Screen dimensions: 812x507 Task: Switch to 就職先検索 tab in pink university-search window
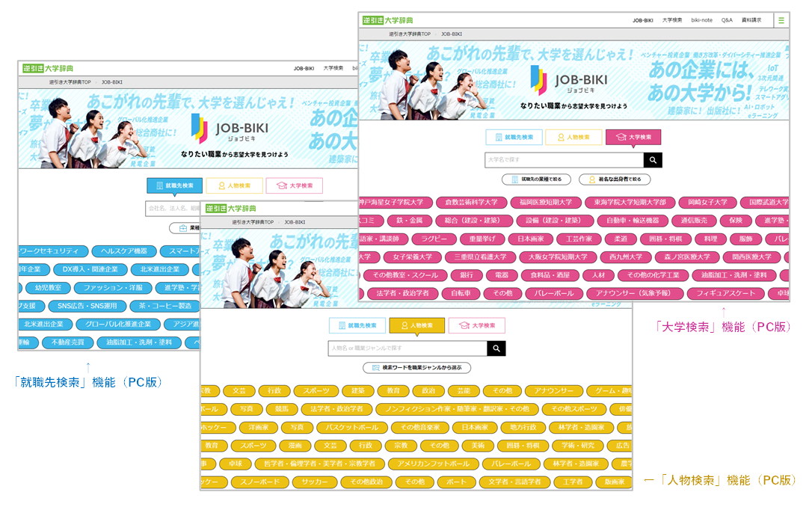click(x=514, y=138)
